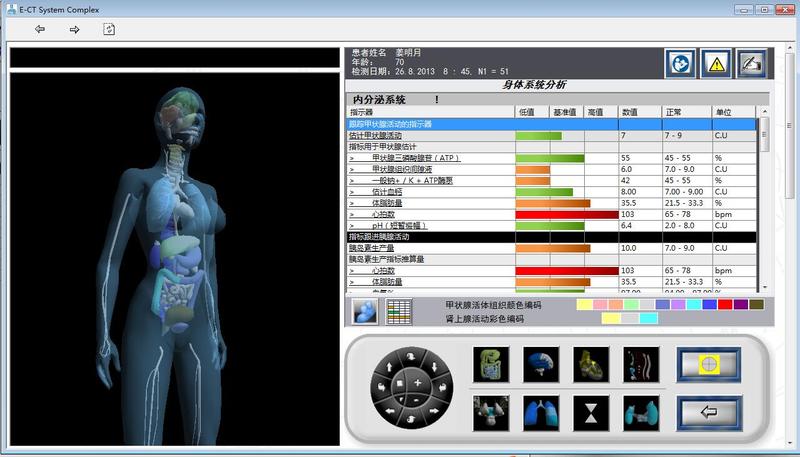Select the lungs organ icon
800x457 pixels.
point(540,411)
